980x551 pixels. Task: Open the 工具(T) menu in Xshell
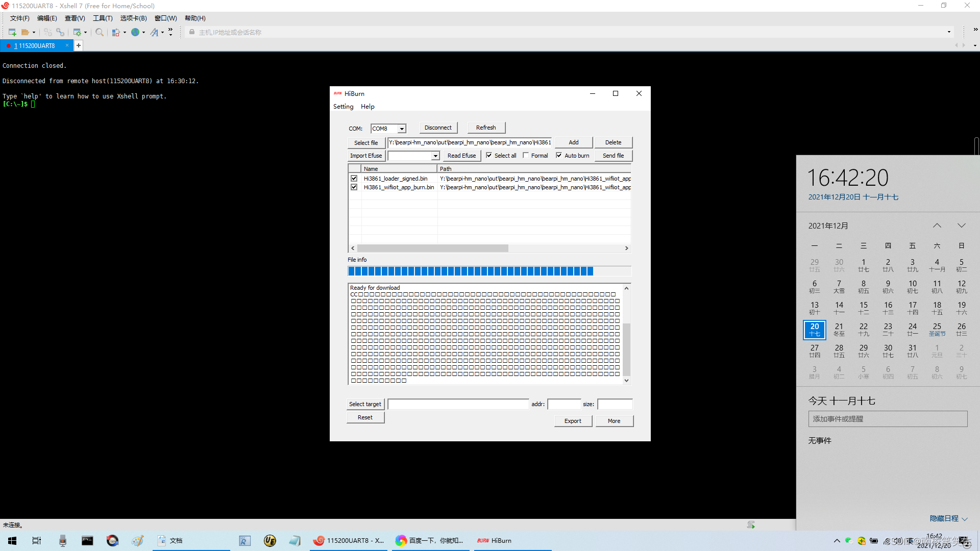(102, 18)
